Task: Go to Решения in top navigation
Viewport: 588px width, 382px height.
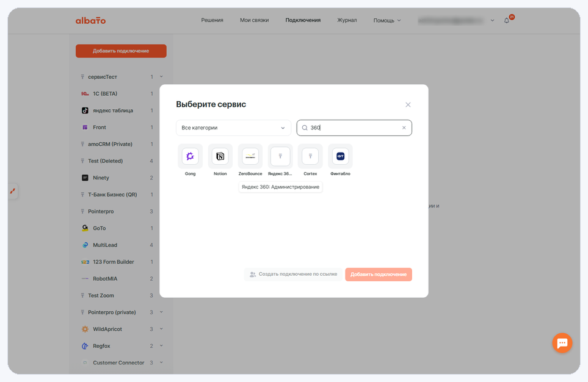Action: click(212, 20)
